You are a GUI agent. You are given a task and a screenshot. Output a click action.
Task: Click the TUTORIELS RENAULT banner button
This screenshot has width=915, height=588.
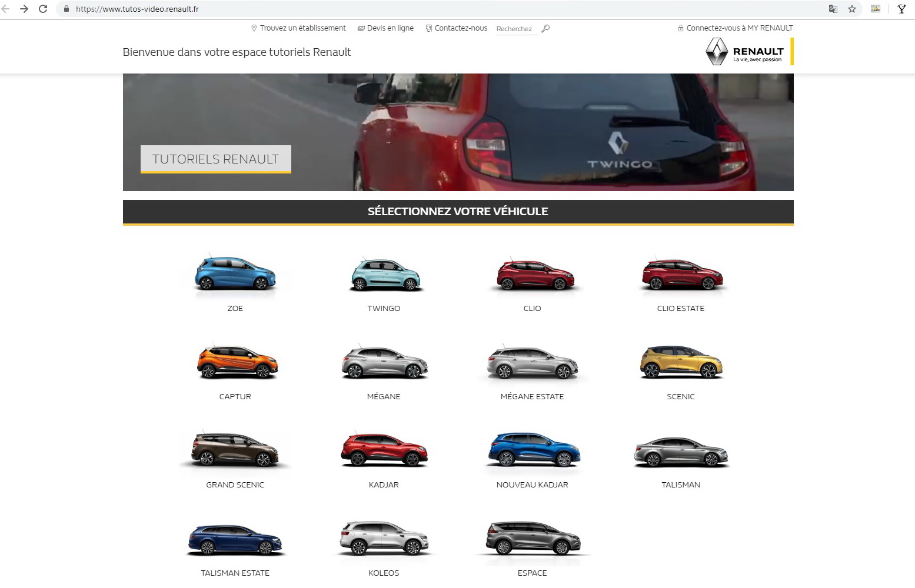click(215, 159)
